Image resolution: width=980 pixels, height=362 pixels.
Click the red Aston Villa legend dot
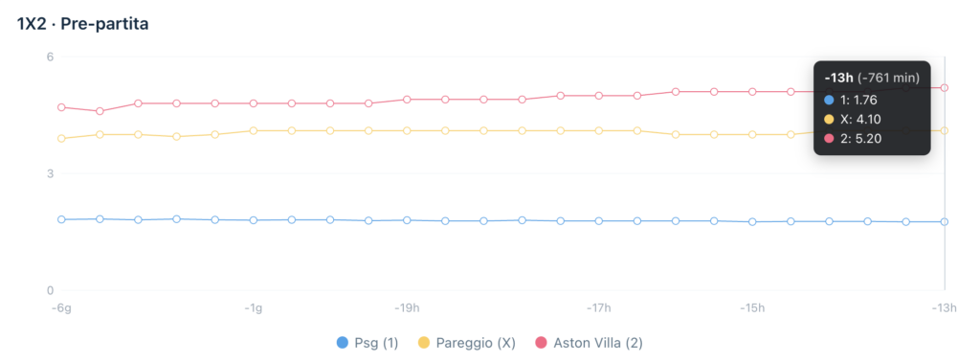[x=541, y=343]
